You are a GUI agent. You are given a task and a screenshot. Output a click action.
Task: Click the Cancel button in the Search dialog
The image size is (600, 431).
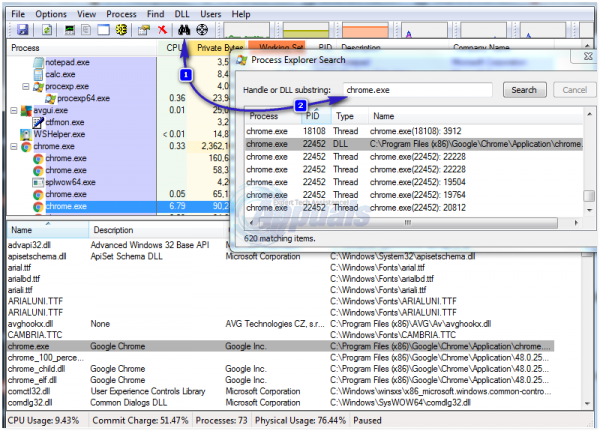(x=574, y=90)
